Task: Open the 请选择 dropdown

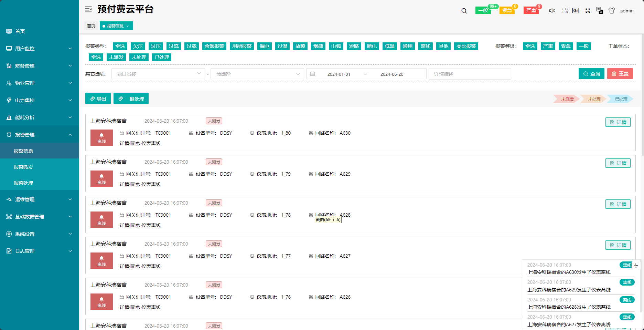Action: (257, 74)
